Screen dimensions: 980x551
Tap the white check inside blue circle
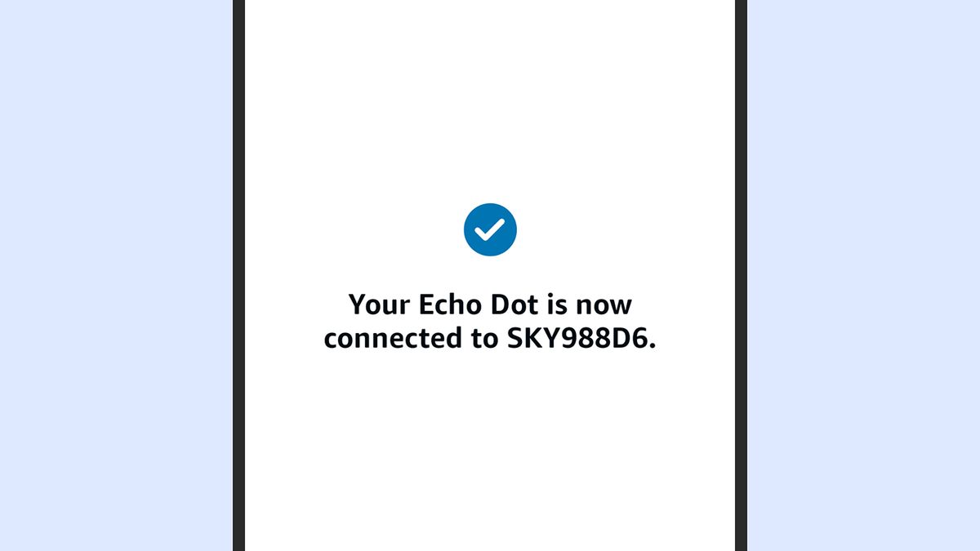click(490, 230)
